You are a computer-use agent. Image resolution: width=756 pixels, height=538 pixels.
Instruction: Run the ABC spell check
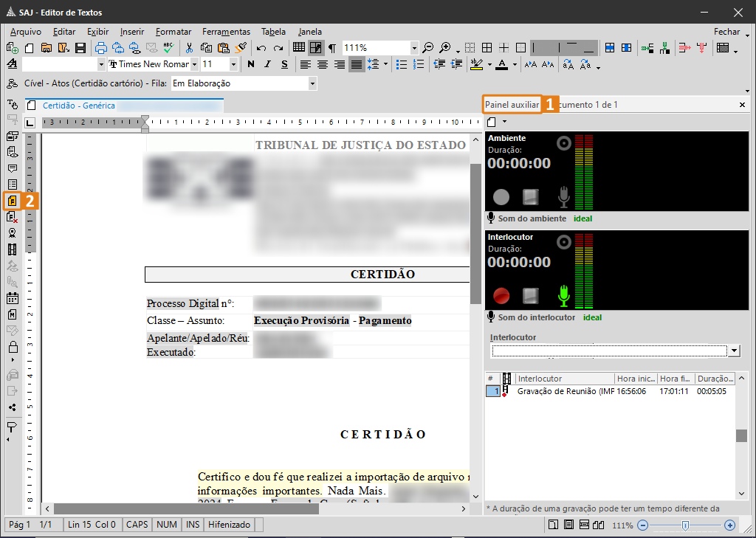pos(169,47)
